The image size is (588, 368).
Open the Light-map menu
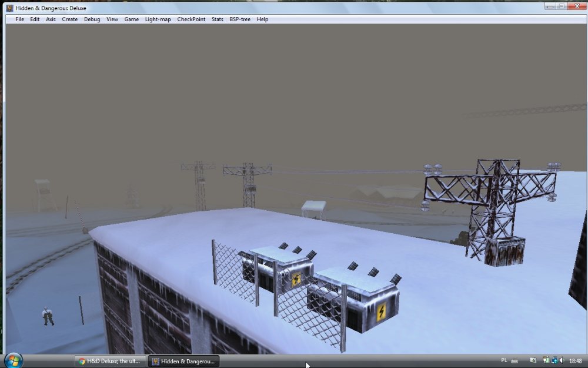pos(158,19)
